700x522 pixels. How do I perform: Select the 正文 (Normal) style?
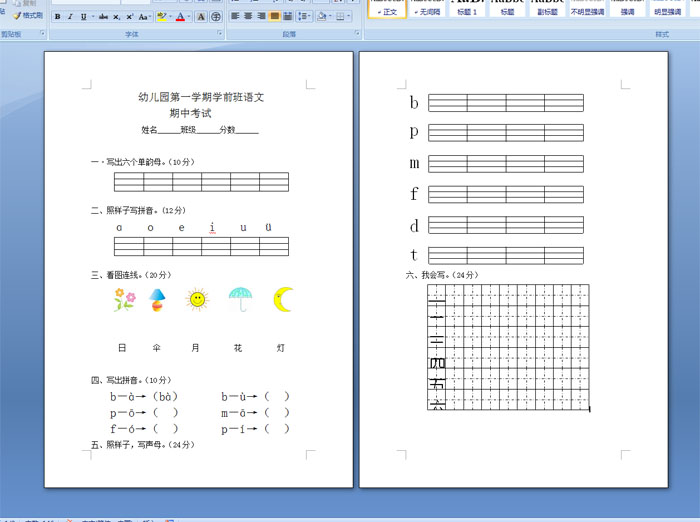[387, 8]
